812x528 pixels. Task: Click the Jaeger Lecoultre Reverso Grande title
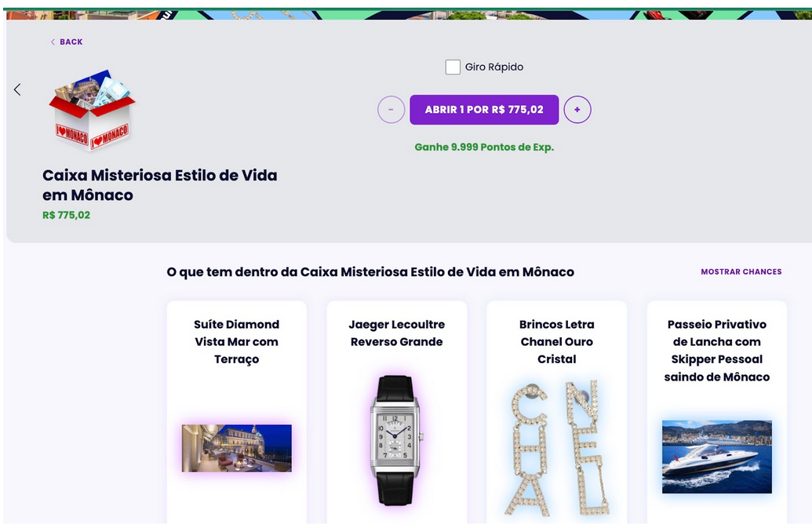[x=397, y=333]
